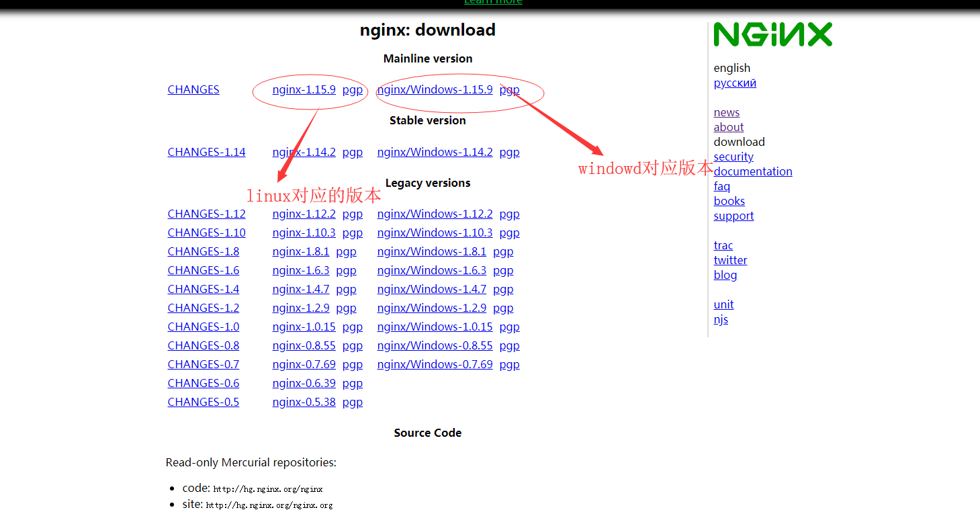Open CHANGES-0.7 changelog

[x=204, y=364]
